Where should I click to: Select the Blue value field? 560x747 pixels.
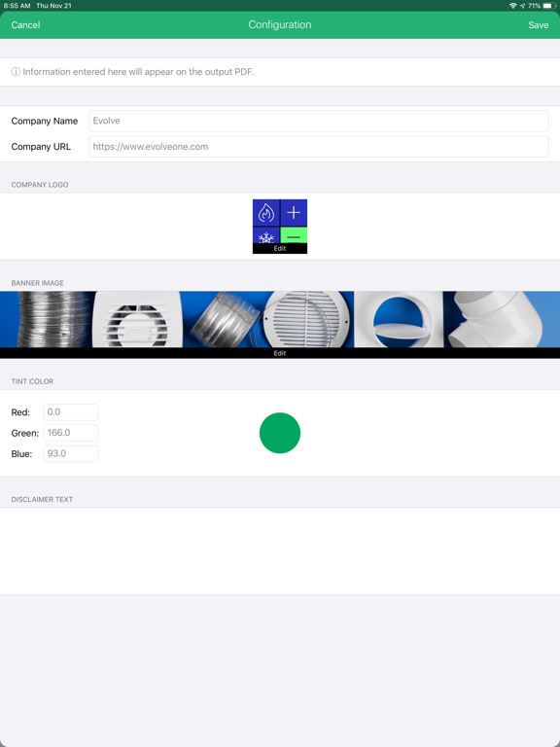tap(70, 453)
